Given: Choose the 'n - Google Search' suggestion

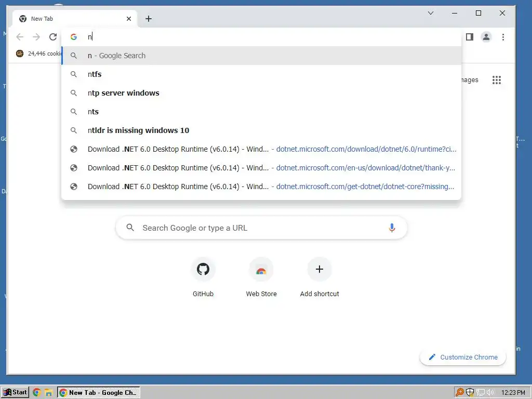Looking at the screenshot, I should 261,56.
